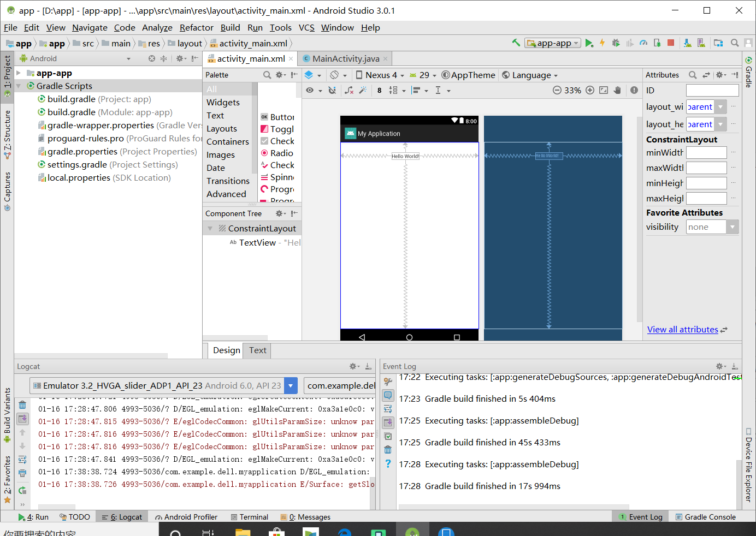Run the app with green play icon
This screenshot has width=756, height=536.
(589, 43)
